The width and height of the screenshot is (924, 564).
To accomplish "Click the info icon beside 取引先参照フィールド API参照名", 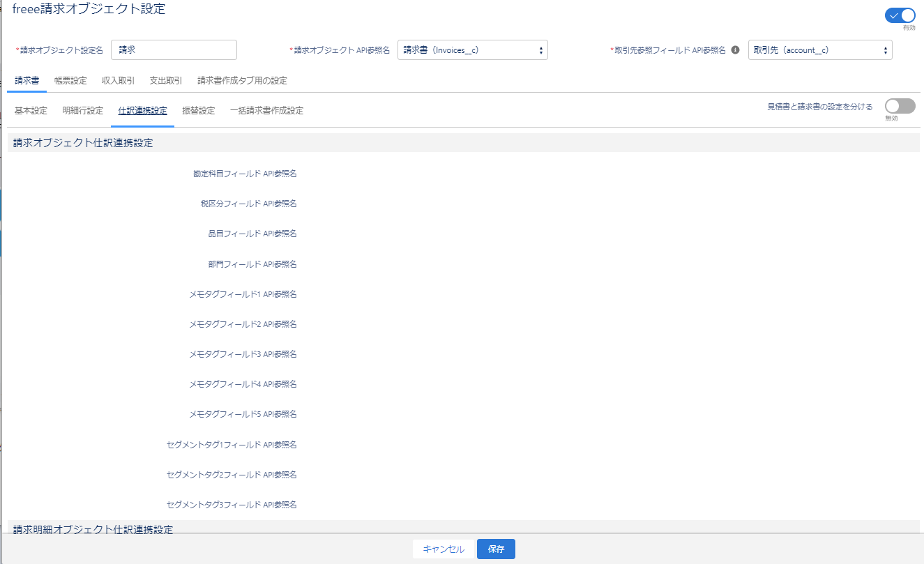I will [x=735, y=50].
